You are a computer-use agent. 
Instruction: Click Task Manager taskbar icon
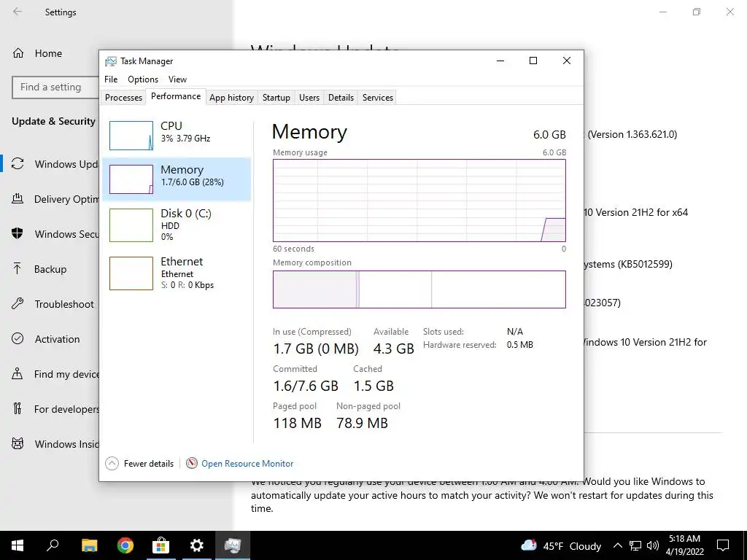click(x=233, y=545)
